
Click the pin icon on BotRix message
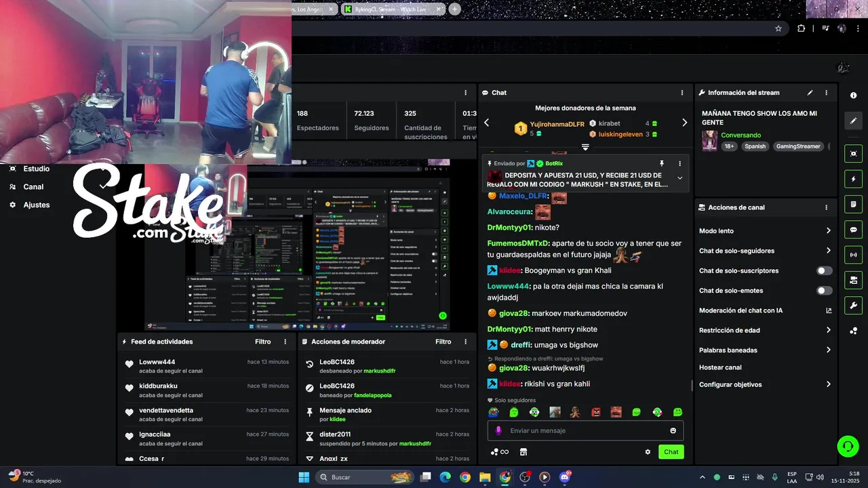coord(662,163)
